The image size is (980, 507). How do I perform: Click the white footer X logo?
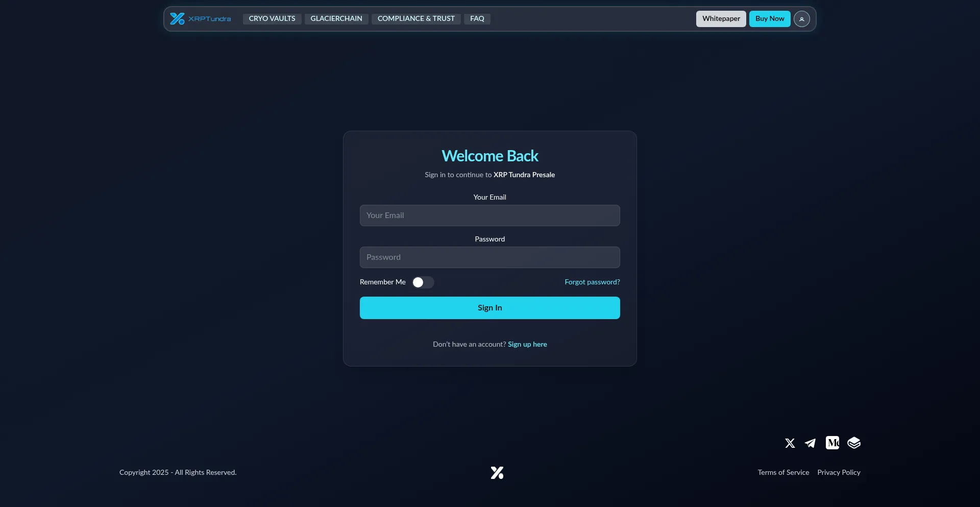point(497,473)
